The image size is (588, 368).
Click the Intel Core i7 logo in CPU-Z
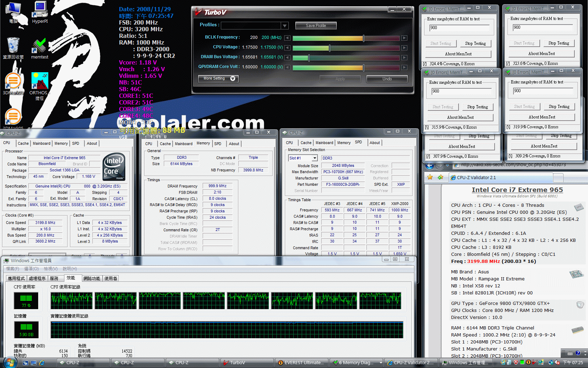tap(114, 167)
